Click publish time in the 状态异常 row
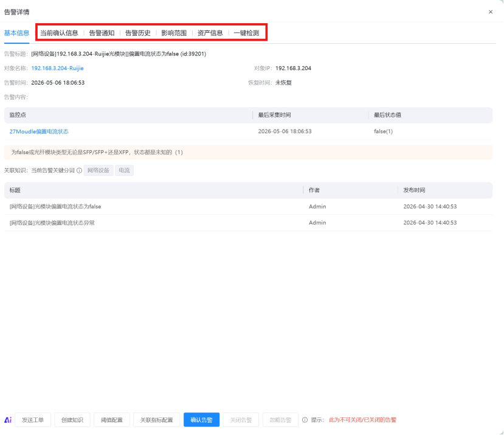 (x=430, y=223)
